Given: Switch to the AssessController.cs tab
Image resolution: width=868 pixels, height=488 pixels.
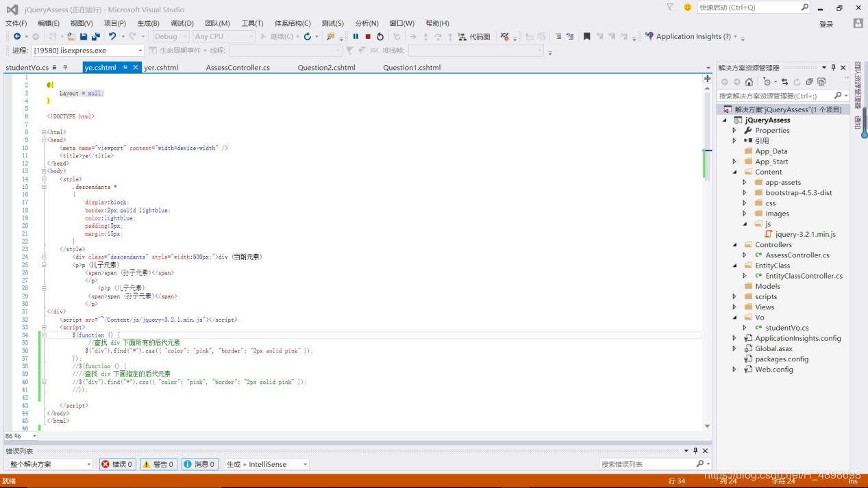Looking at the screenshot, I should coord(238,67).
